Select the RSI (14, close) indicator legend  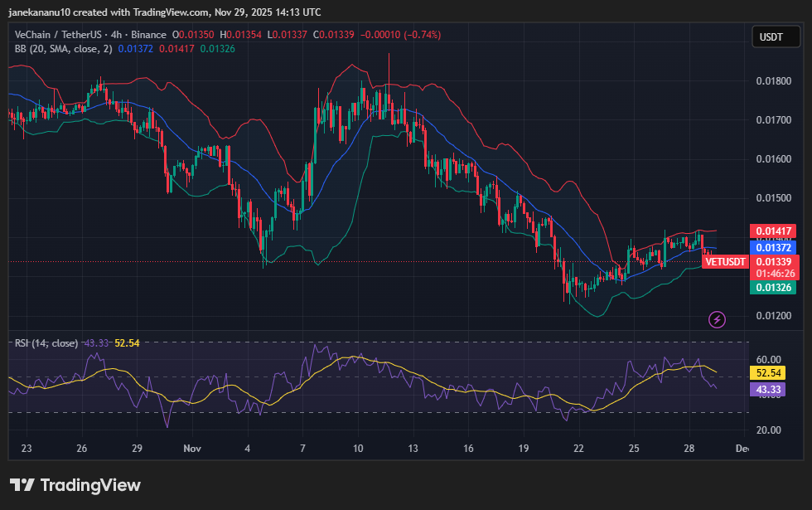pyautogui.click(x=46, y=342)
